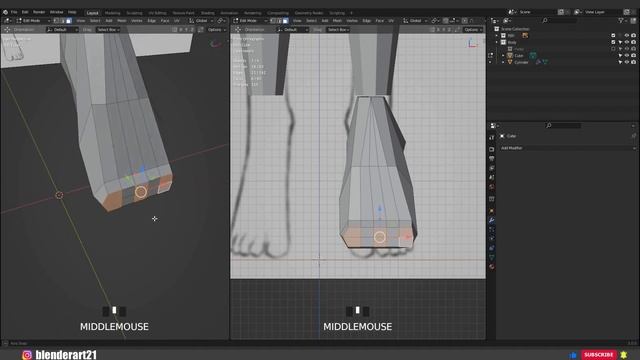Image resolution: width=640 pixels, height=360 pixels.
Task: Click the Blender logo in menu bar
Action: click(x=5, y=12)
